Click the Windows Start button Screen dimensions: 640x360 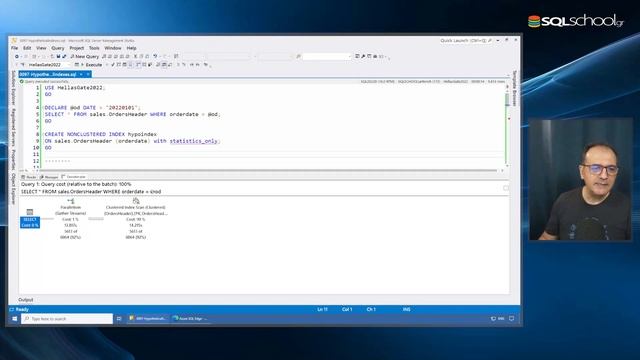pyautogui.click(x=14, y=318)
